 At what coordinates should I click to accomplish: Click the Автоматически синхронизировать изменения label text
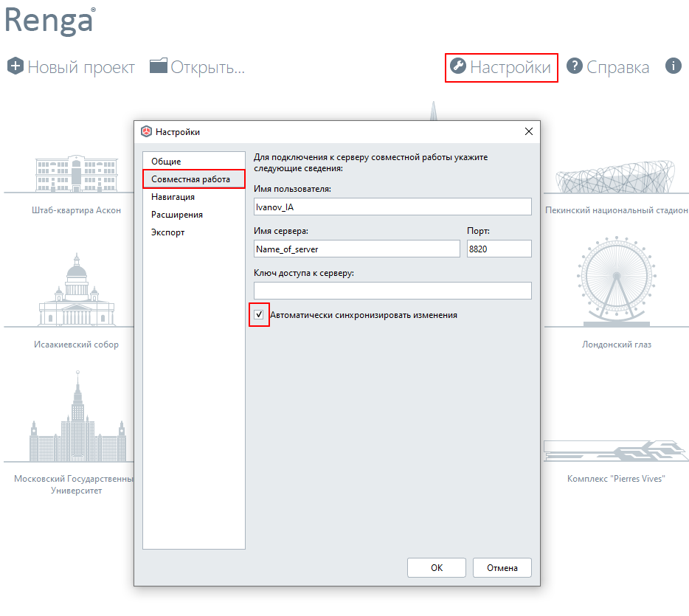364,315
